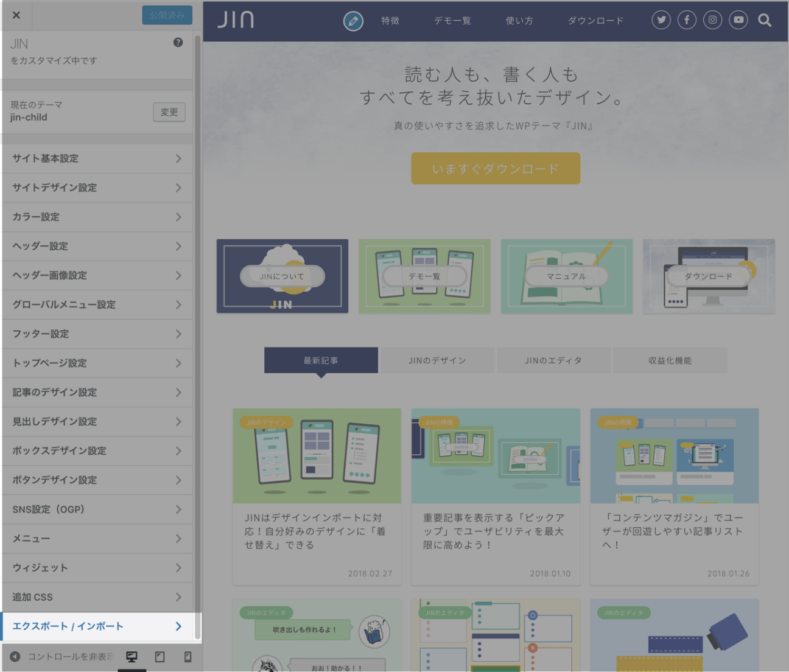Select 収益化機能 tab
The width and height of the screenshot is (789, 672).
(x=670, y=360)
